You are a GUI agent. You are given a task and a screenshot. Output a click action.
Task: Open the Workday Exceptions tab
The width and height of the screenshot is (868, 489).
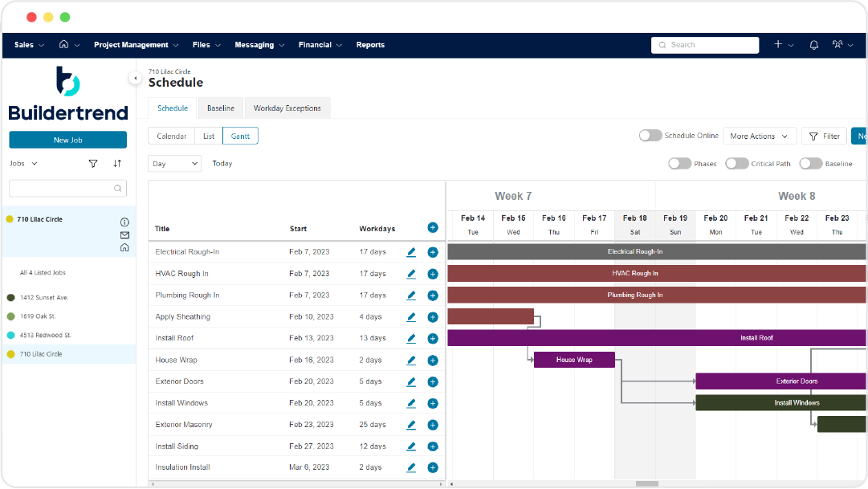pyautogui.click(x=287, y=107)
